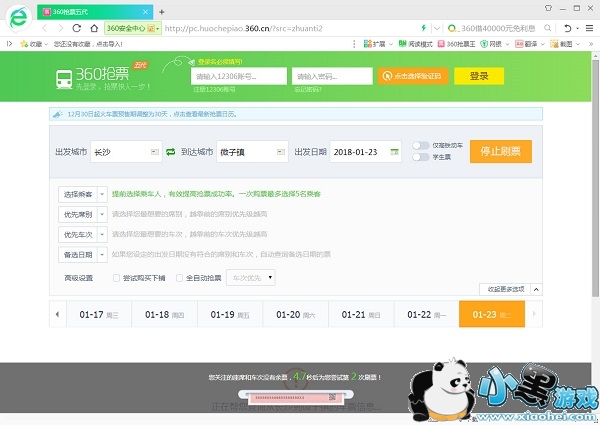Toggle 学生票 switch
Screen dimensions: 600x425
coord(421,157)
